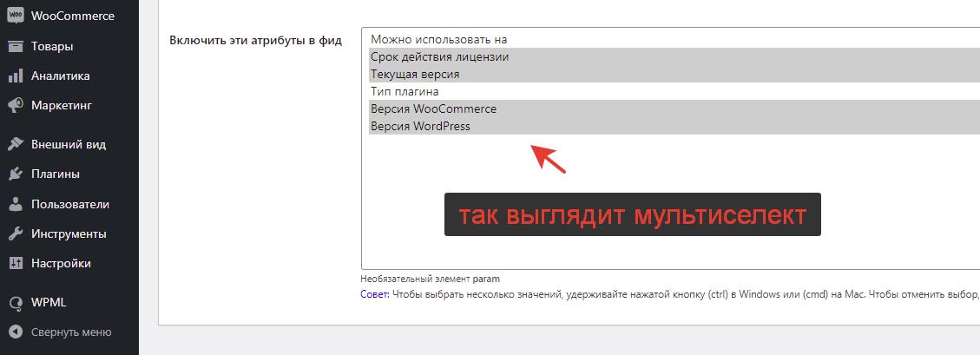The height and width of the screenshot is (355, 980).
Task: Open Пользователи via person icon
Action: 15,205
